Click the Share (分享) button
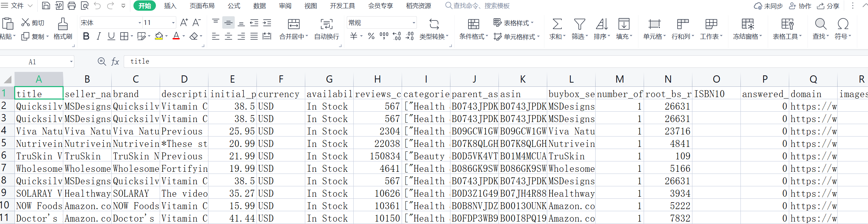 (x=828, y=6)
